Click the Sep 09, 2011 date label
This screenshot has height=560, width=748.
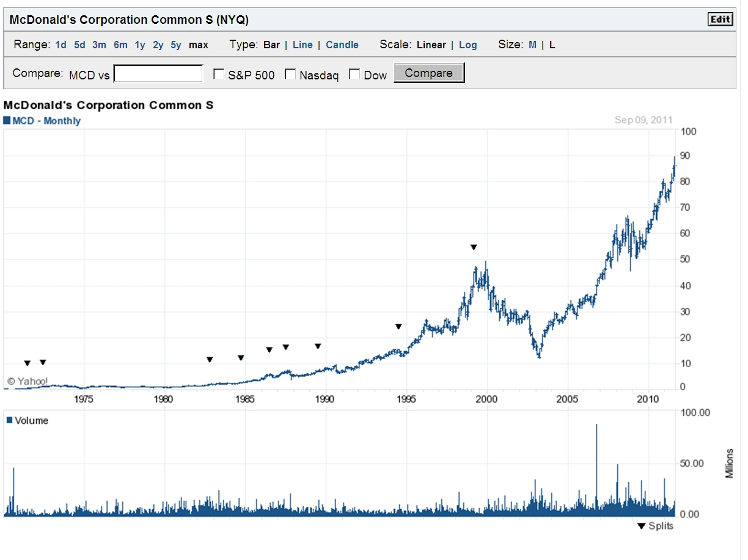point(643,120)
